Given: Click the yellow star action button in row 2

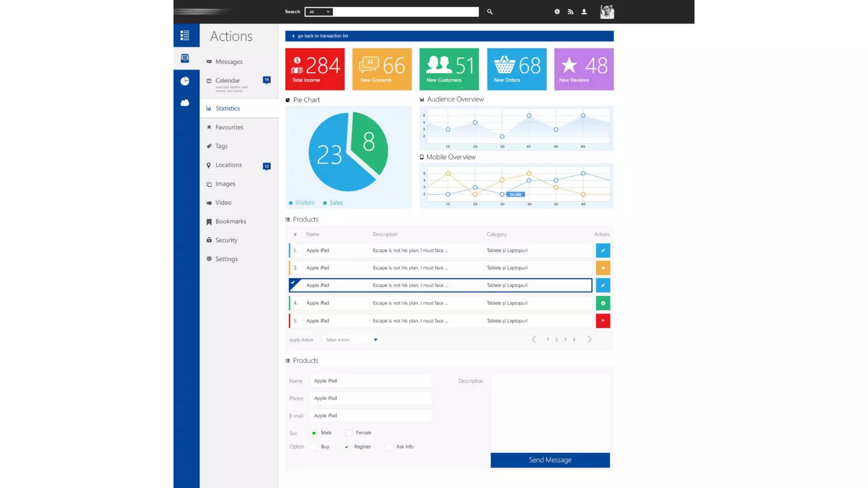Looking at the screenshot, I should point(603,268).
